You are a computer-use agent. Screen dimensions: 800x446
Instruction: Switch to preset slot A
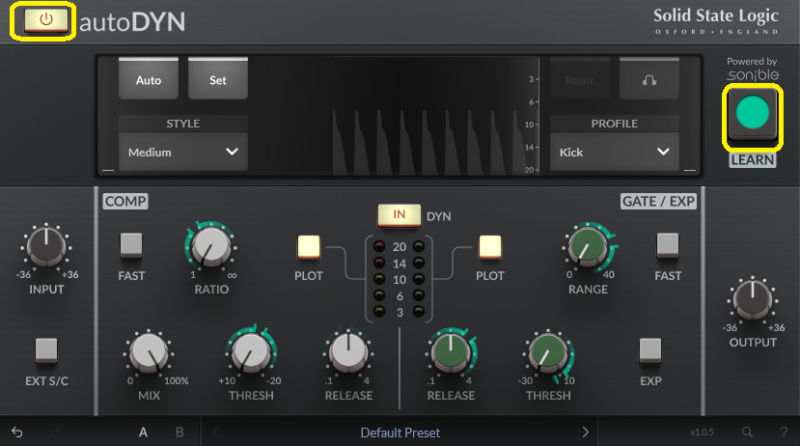tap(143, 432)
